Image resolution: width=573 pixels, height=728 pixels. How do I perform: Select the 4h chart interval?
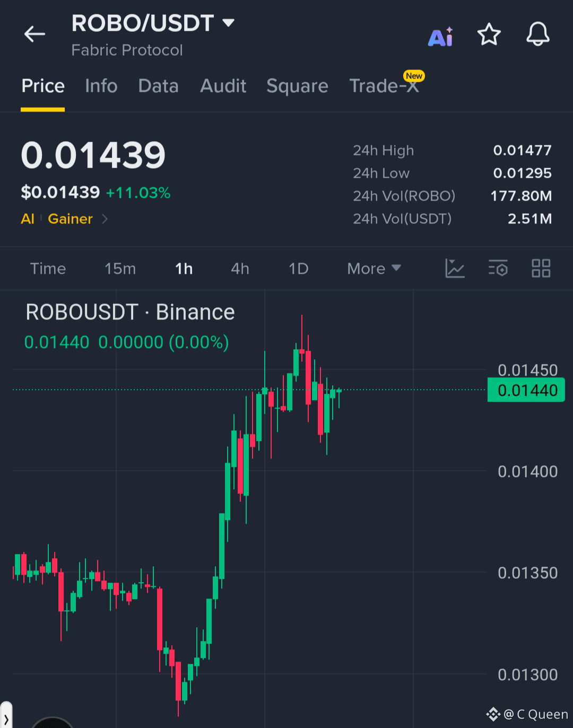coord(240,268)
